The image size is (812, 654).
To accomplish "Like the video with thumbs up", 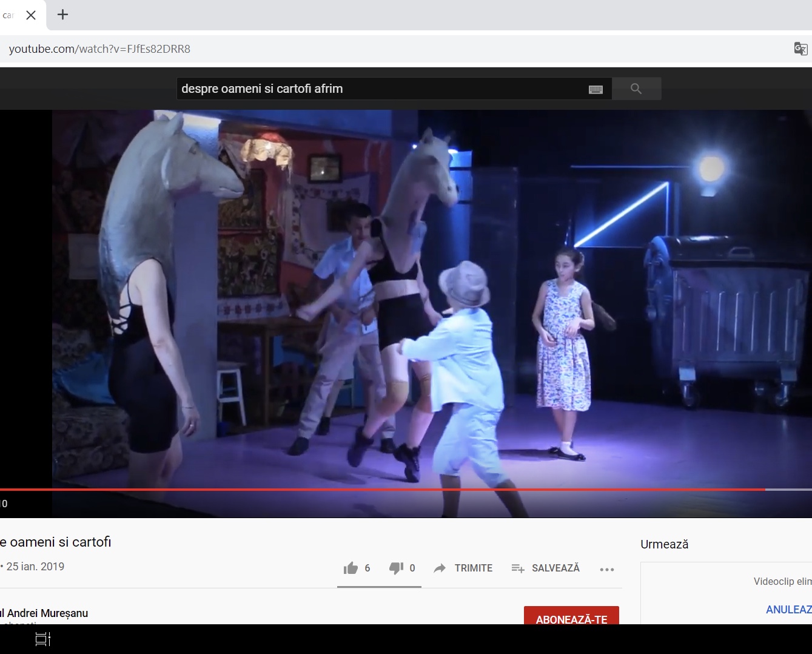I will tap(351, 568).
